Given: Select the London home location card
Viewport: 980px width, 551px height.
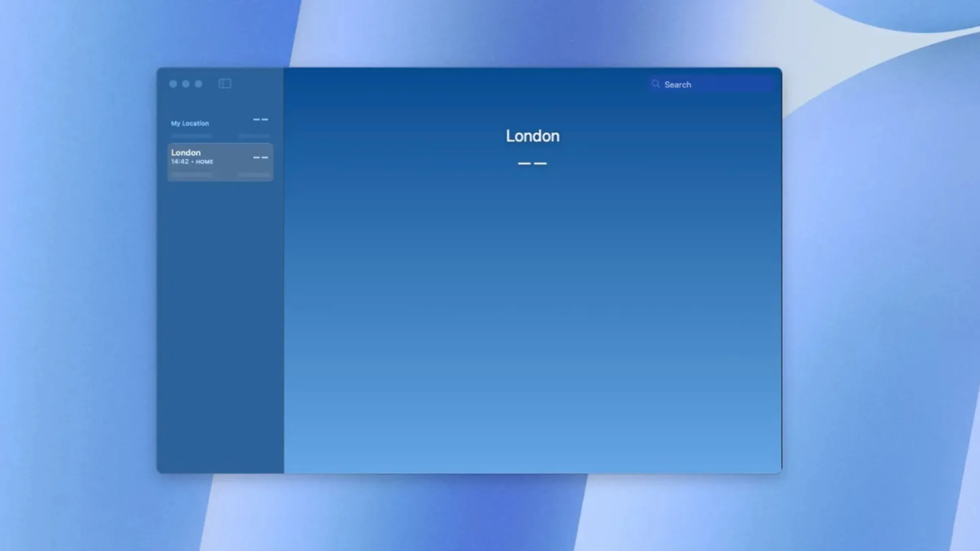Looking at the screenshot, I should coord(220,162).
